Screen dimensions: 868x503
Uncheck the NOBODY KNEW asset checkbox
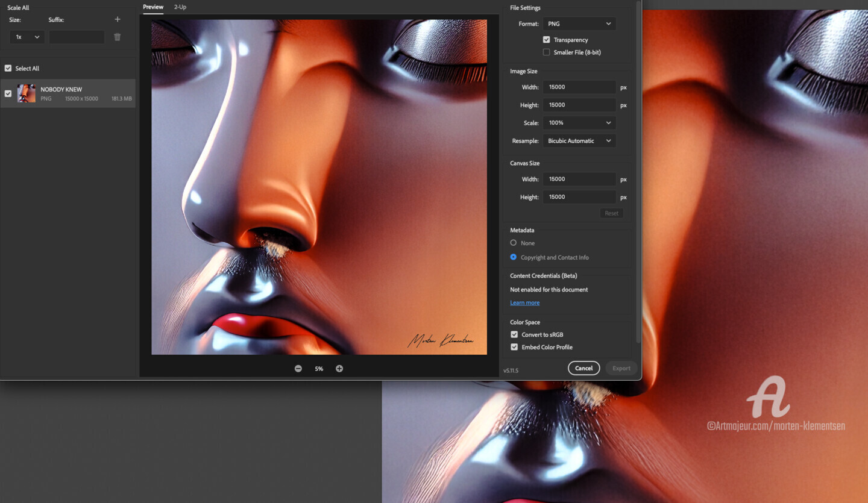[x=8, y=93]
